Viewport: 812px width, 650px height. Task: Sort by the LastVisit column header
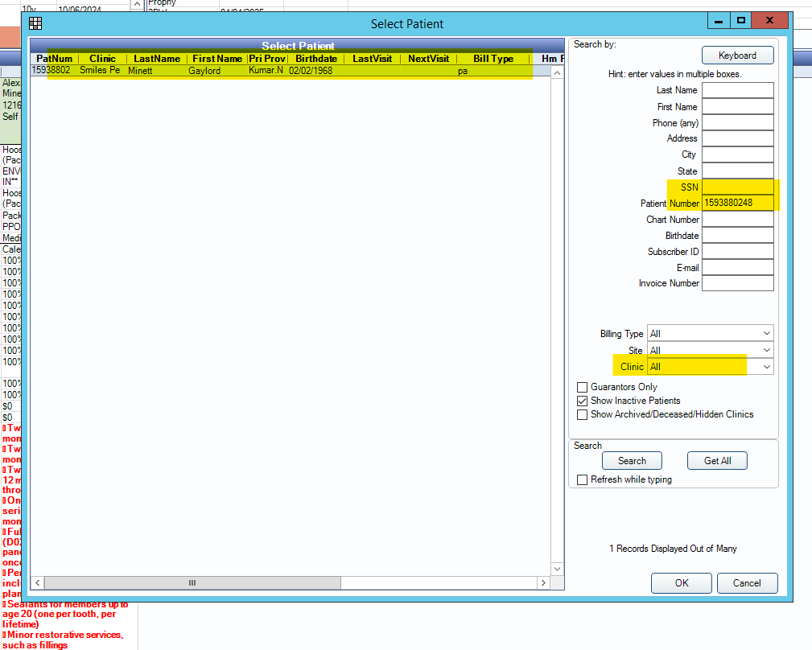(x=372, y=59)
